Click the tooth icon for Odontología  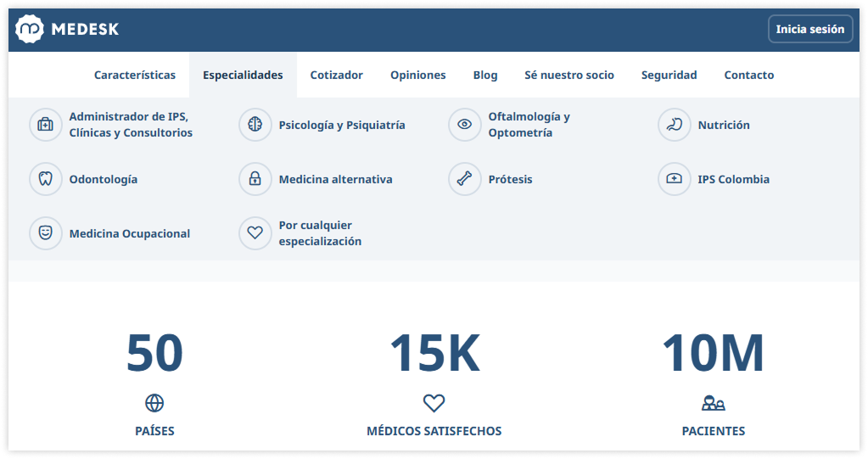(x=45, y=179)
